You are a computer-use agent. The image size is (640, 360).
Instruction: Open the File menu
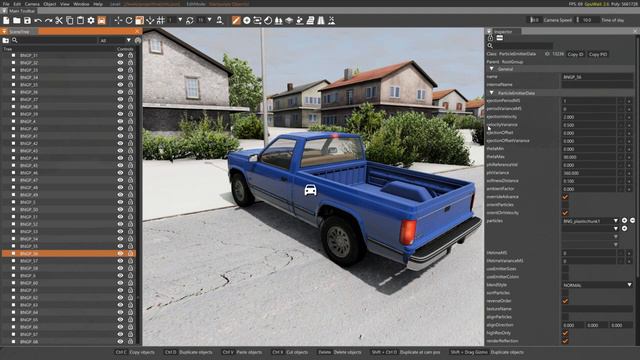(6, 4)
